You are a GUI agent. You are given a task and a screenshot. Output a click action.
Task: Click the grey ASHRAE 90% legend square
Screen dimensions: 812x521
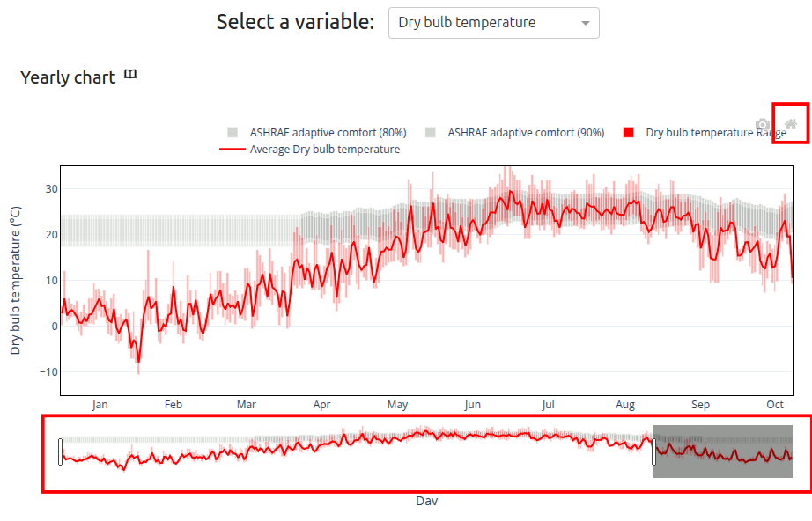tap(431, 133)
